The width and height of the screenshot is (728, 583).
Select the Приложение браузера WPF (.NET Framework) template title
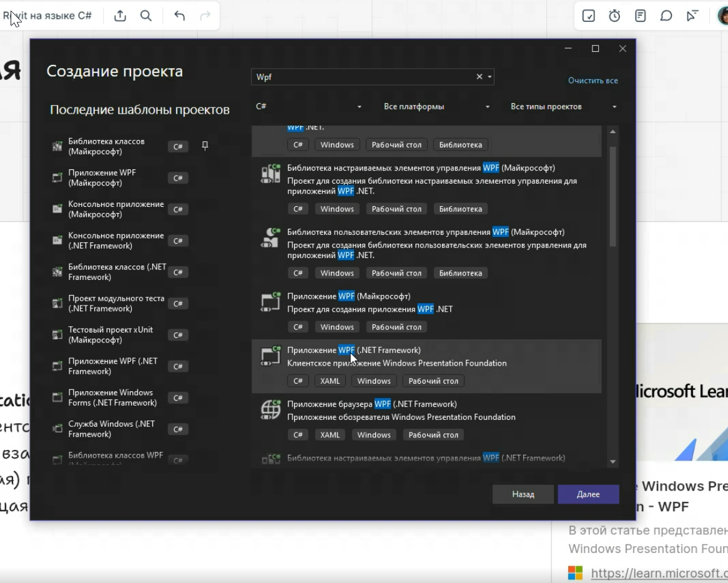pos(372,404)
